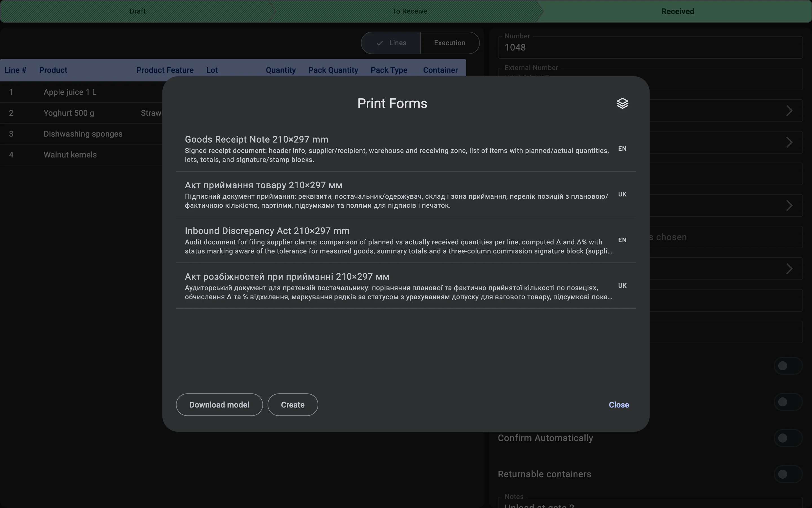Screen dimensions: 812x508
Task: Click the UK badge on Акт приймання товару
Action: 622,194
